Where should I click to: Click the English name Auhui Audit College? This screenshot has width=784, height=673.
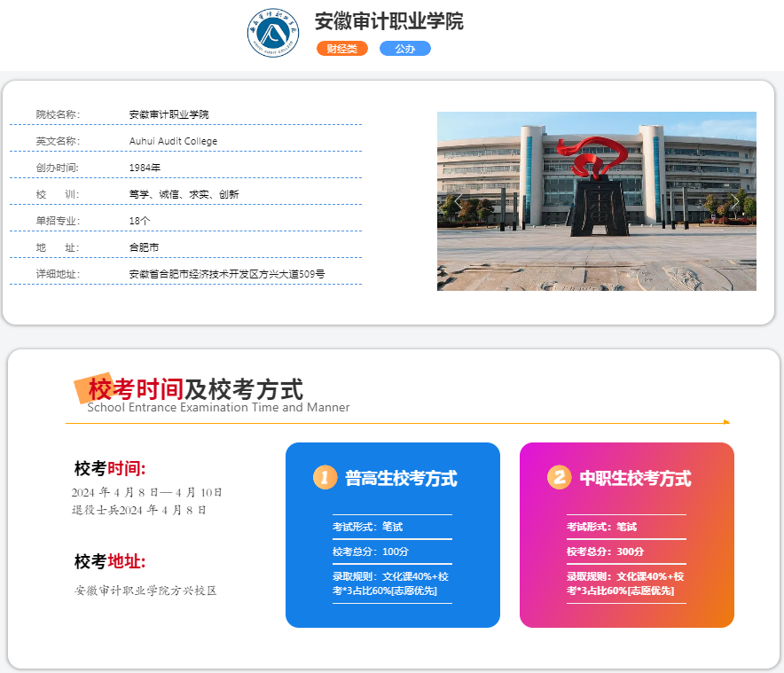[x=173, y=141]
